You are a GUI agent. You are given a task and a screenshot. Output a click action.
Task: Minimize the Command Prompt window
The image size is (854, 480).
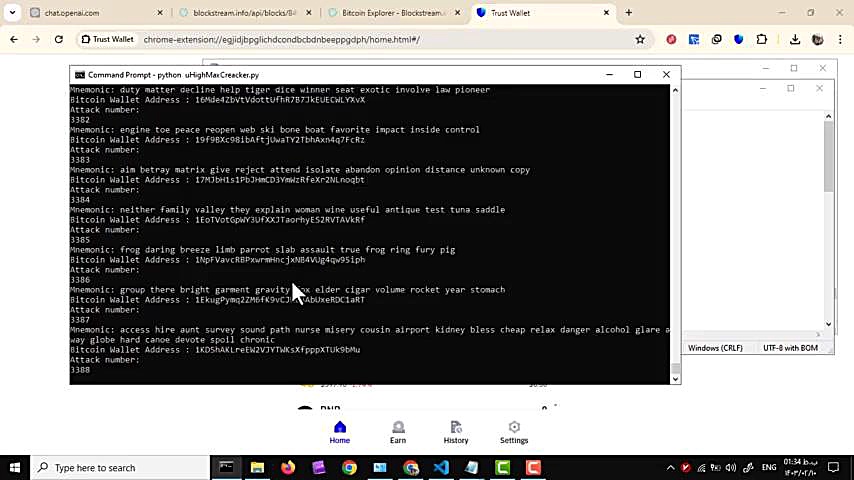pos(609,75)
